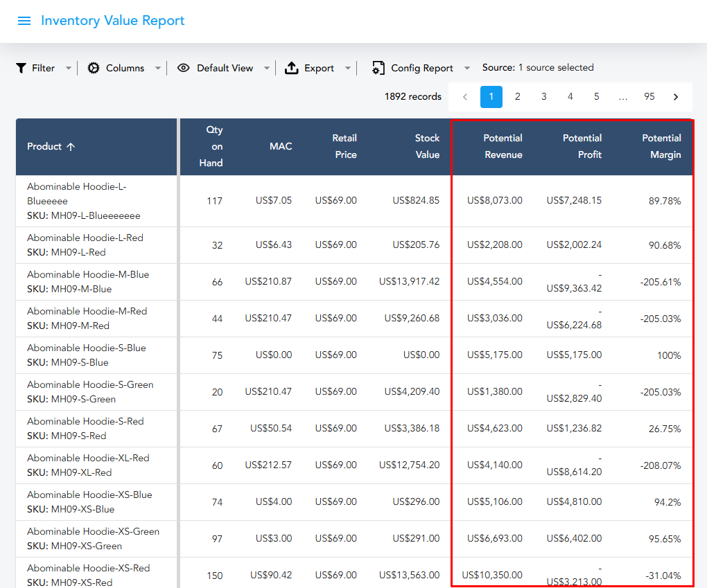
Task: Sort by Potential Margin column header
Action: [x=661, y=147]
